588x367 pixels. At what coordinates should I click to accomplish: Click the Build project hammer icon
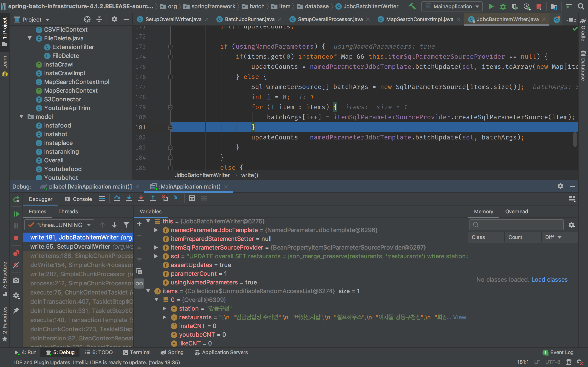click(x=412, y=6)
